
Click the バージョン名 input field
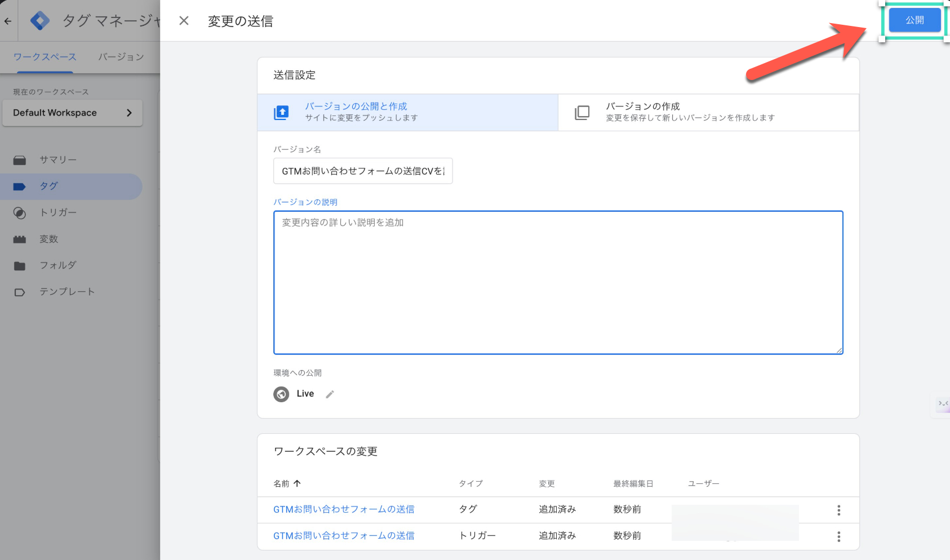(363, 171)
